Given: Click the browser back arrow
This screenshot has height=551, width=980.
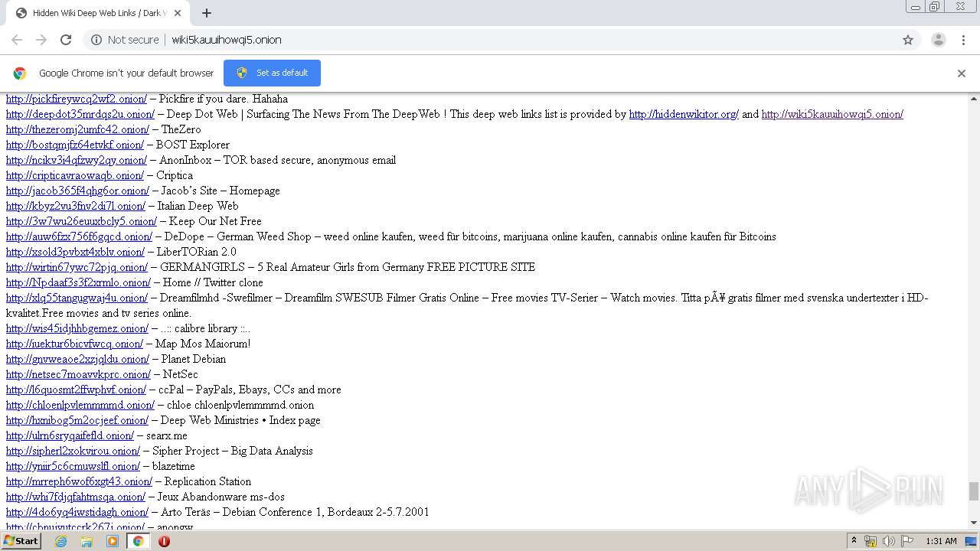Looking at the screenshot, I should tap(17, 40).
